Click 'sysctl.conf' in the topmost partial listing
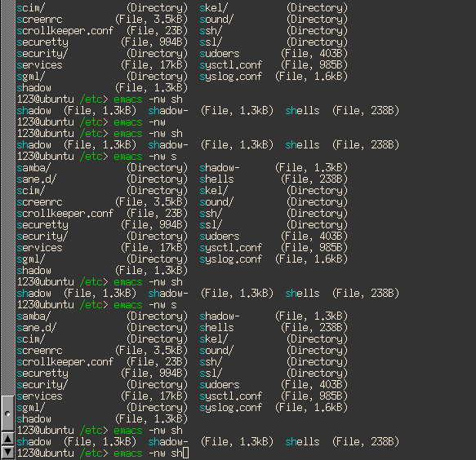The width and height of the screenshot is (476, 460). pyautogui.click(x=231, y=65)
